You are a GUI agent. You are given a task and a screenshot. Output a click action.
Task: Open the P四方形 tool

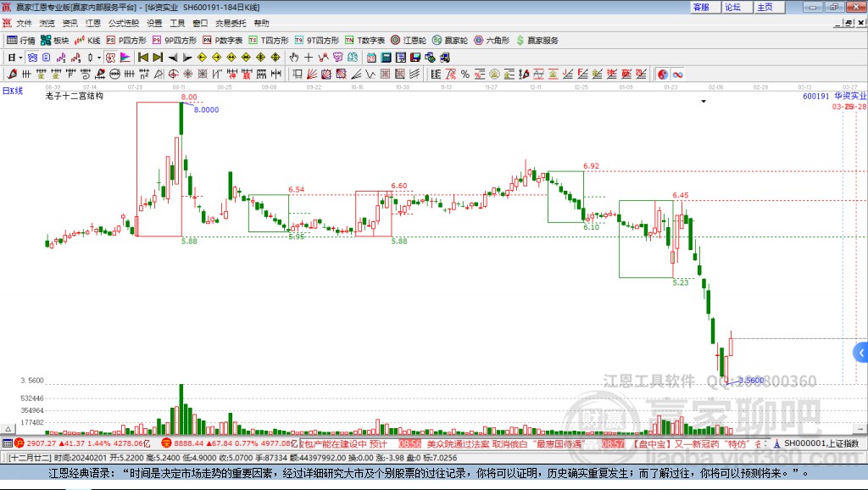pyautogui.click(x=126, y=41)
